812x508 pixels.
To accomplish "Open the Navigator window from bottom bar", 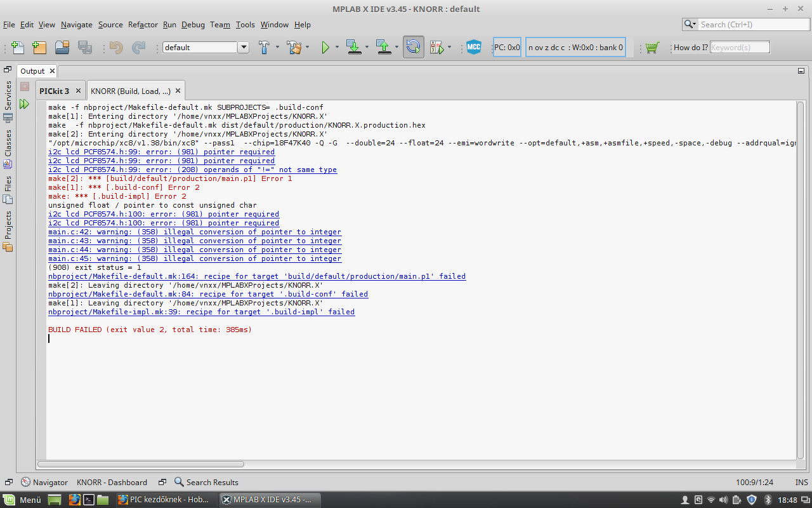I will pyautogui.click(x=44, y=482).
